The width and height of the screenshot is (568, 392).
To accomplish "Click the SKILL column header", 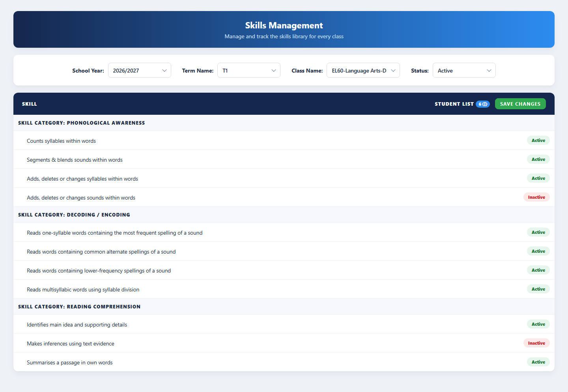I will [30, 104].
